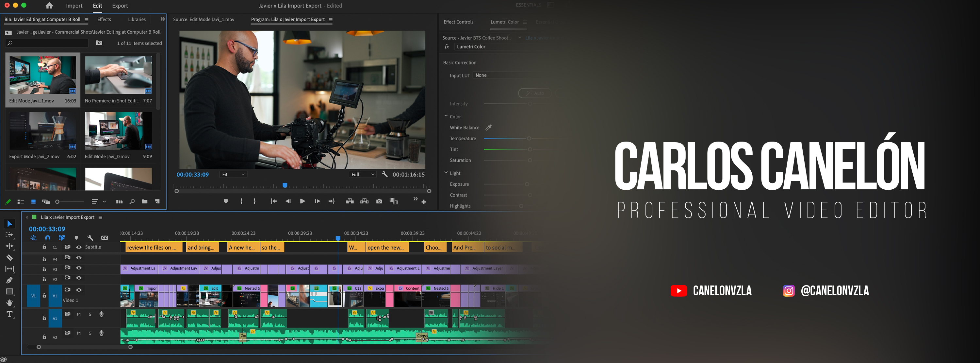Open the Export workspace tab
980x363 pixels.
[x=120, y=6]
